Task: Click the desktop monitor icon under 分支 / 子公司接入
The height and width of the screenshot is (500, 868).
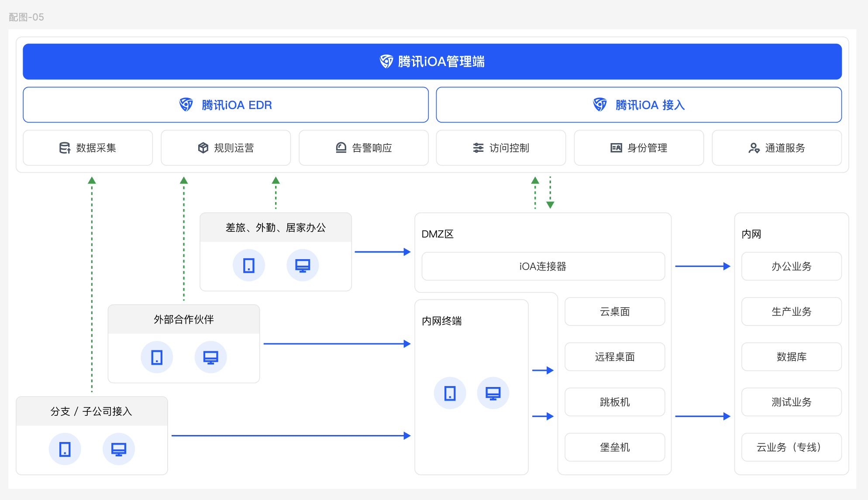Action: [x=119, y=449]
